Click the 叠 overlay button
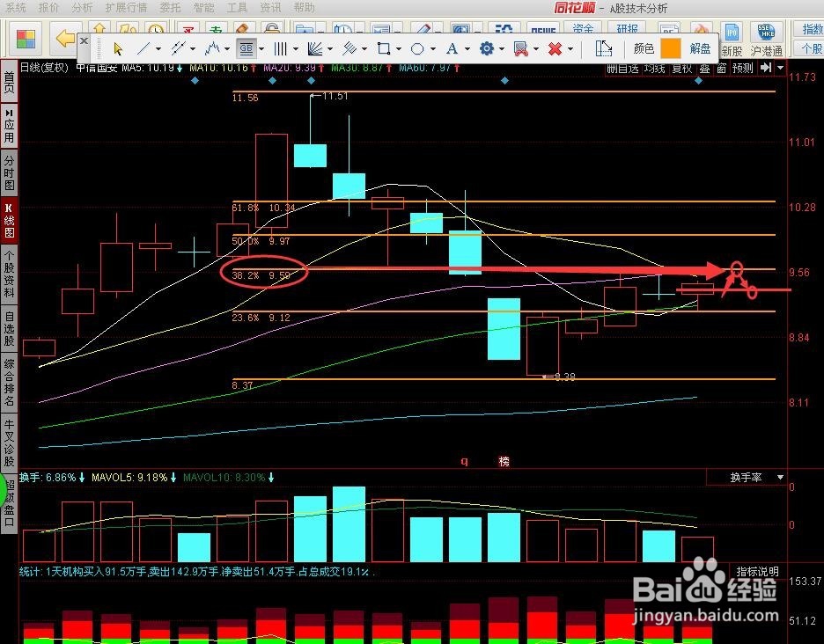This screenshot has width=824, height=644. point(704,68)
